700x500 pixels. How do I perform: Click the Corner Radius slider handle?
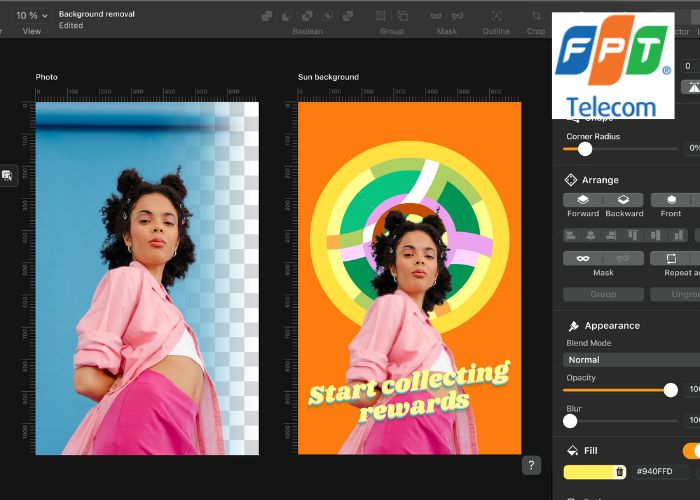click(x=585, y=149)
